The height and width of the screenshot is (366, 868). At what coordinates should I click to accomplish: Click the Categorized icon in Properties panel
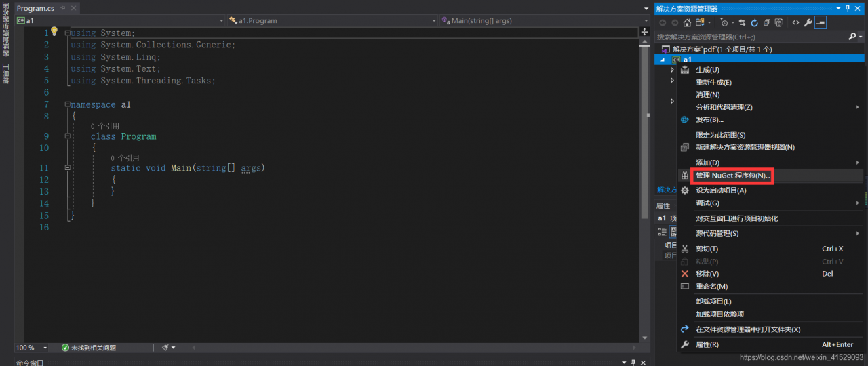point(663,231)
